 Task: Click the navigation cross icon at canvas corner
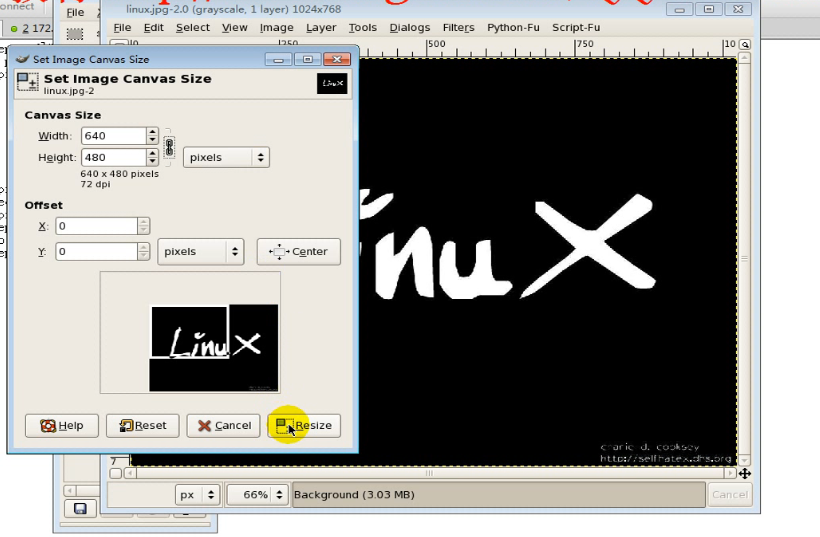click(745, 474)
